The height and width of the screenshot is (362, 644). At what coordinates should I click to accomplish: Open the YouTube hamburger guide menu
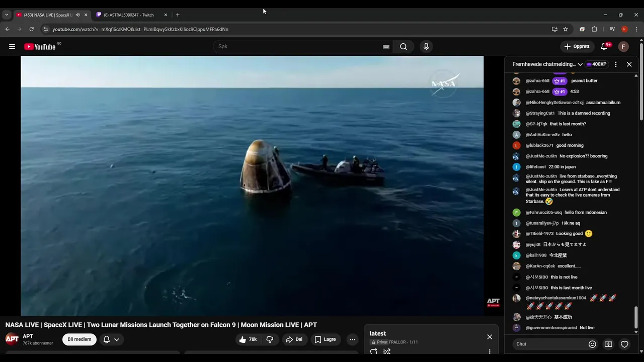coord(12,47)
